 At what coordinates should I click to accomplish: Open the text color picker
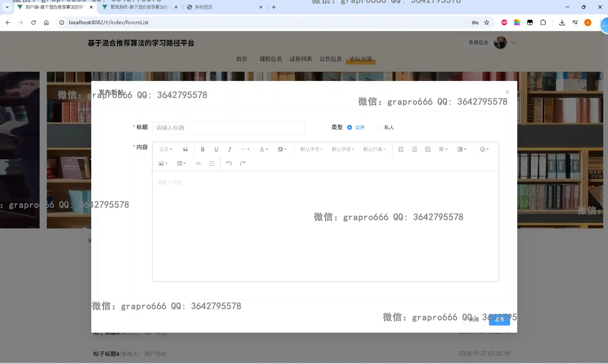[262, 149]
